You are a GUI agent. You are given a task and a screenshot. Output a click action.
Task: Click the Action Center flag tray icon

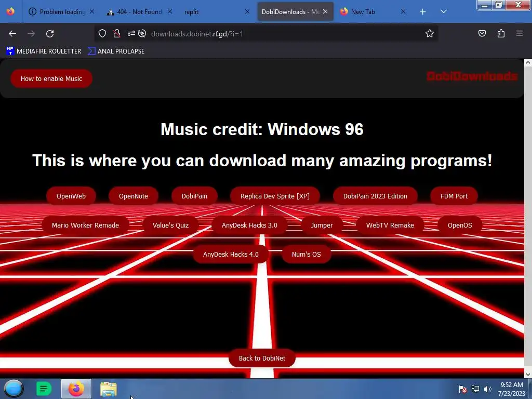tap(462, 389)
